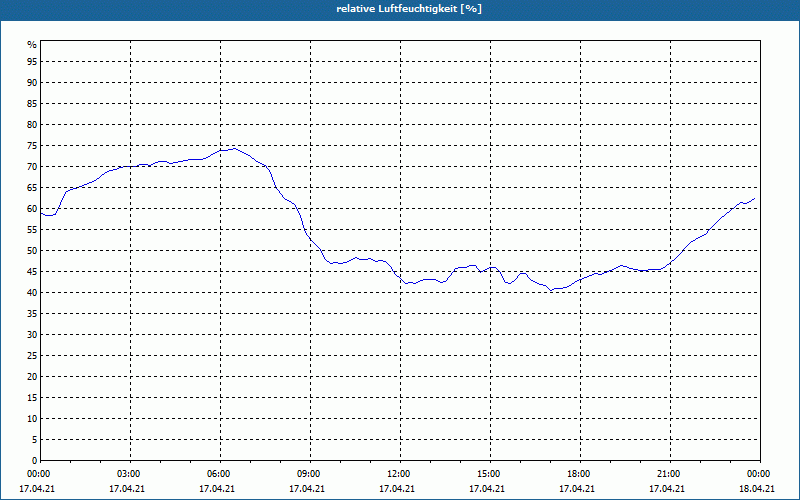Image resolution: width=800 pixels, height=500 pixels.
Task: Select the 20 label on the y-axis
Action: point(32,377)
